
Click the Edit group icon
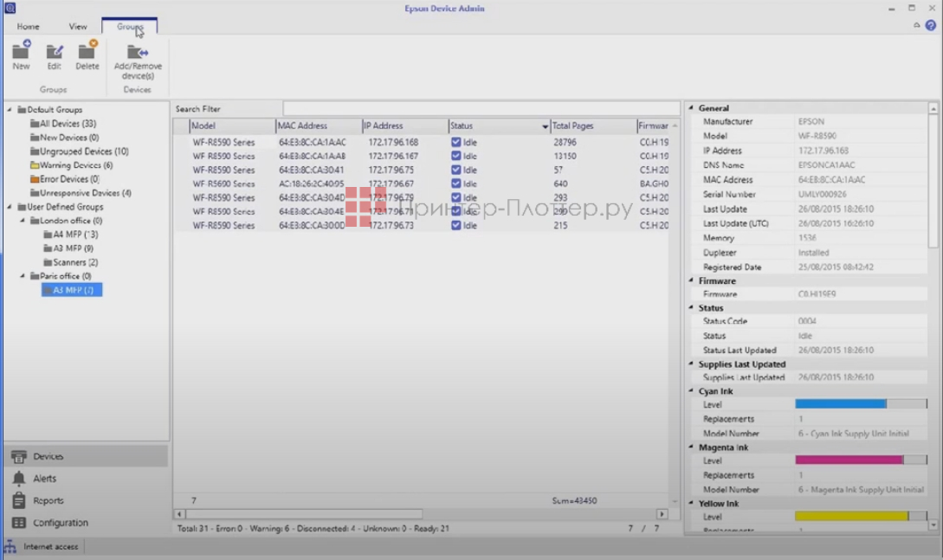(x=54, y=52)
